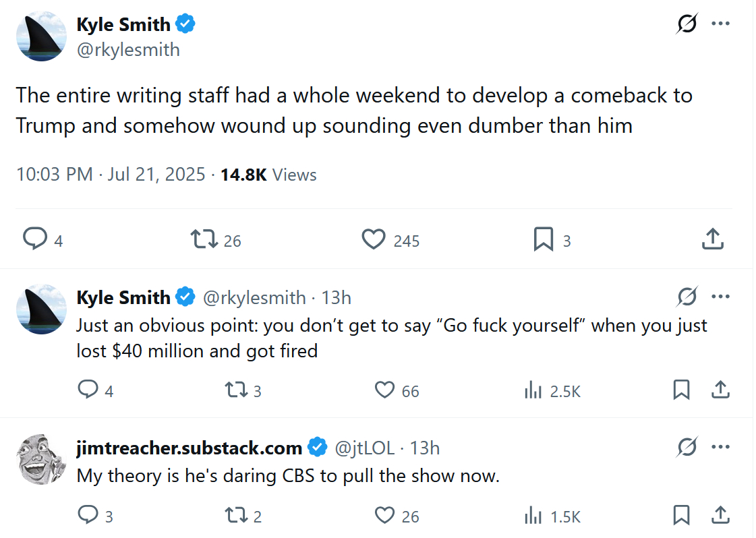Like the main tweet with 245 likes
The image size is (756, 538).
pyautogui.click(x=373, y=239)
